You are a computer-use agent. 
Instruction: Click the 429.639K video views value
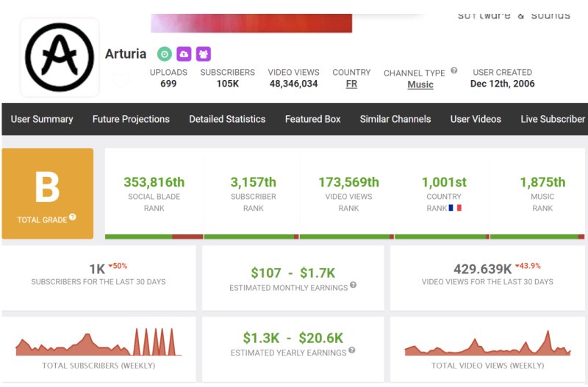483,269
